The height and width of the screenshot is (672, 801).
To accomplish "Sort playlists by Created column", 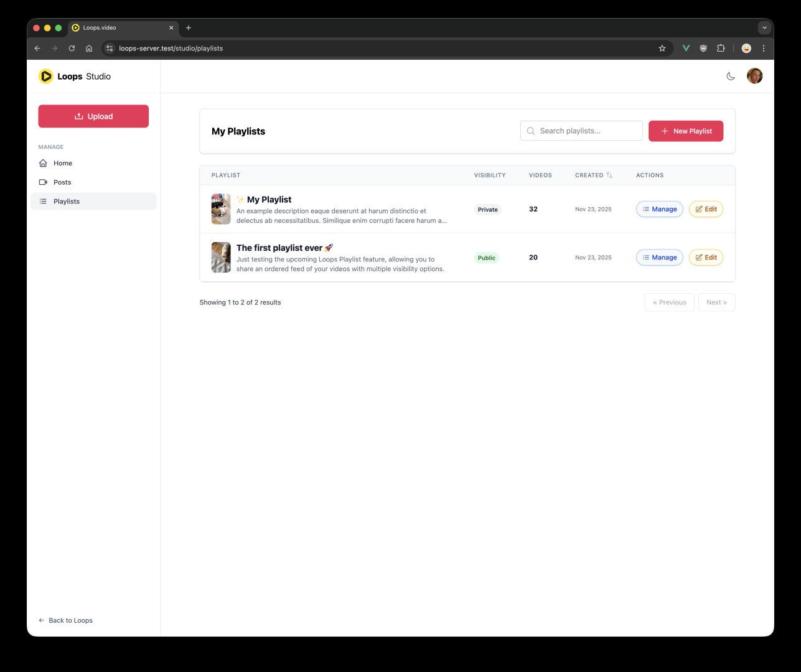I will 593,175.
